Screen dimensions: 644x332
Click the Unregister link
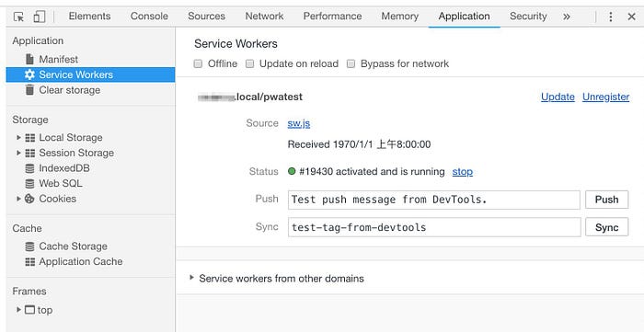point(605,97)
